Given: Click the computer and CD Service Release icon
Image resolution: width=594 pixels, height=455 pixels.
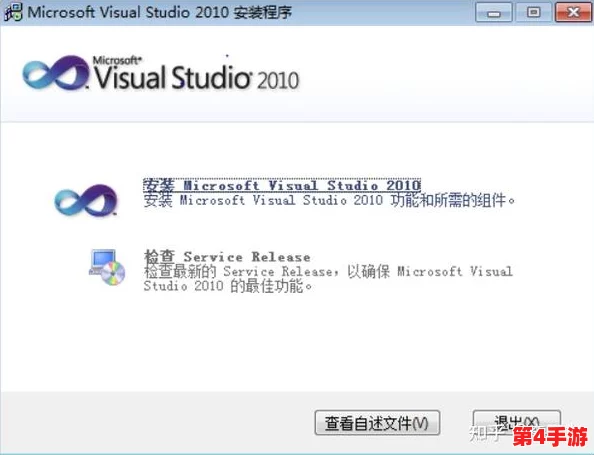Looking at the screenshot, I should coord(107,267).
